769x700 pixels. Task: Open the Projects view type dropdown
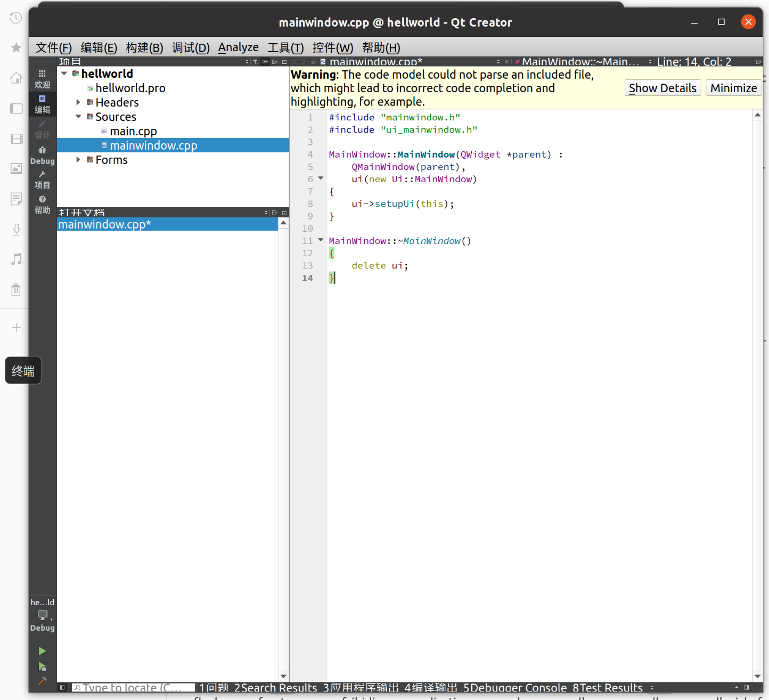coord(247,62)
